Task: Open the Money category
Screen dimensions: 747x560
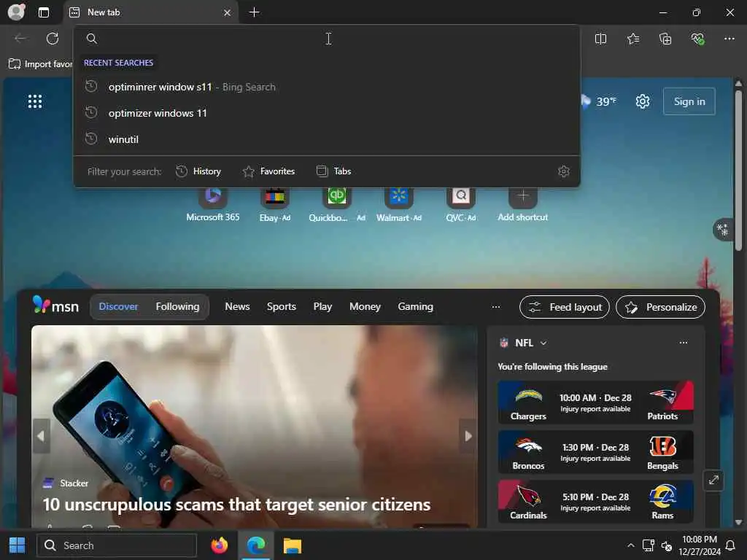Action: click(365, 307)
